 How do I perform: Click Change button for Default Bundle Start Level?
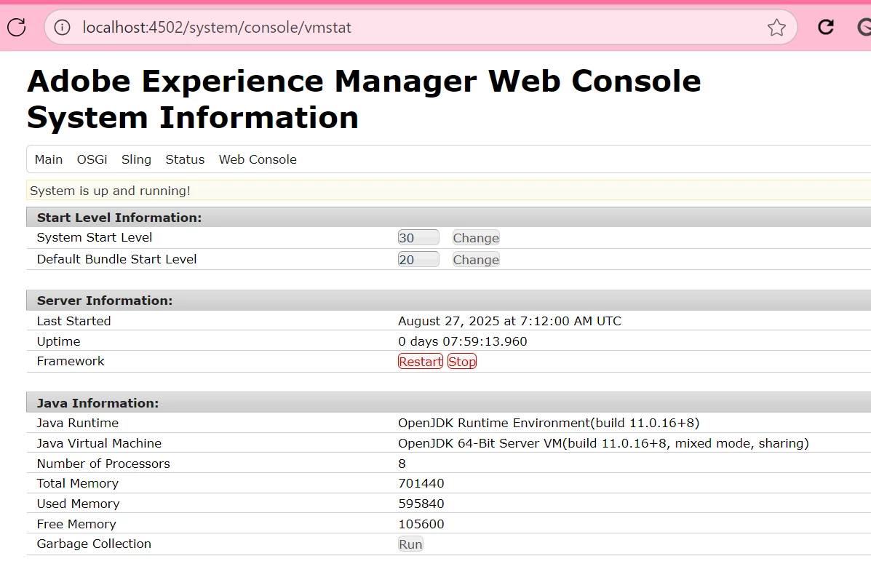[475, 260]
